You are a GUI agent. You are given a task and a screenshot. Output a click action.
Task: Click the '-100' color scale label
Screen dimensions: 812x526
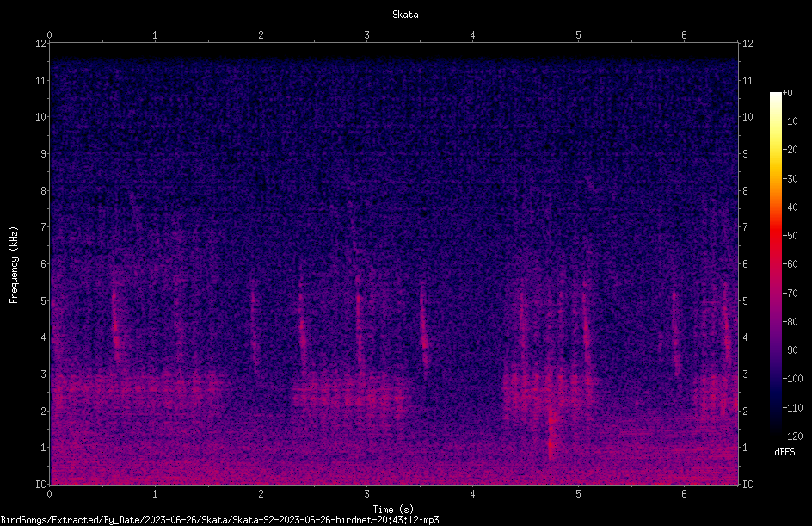[792, 379]
